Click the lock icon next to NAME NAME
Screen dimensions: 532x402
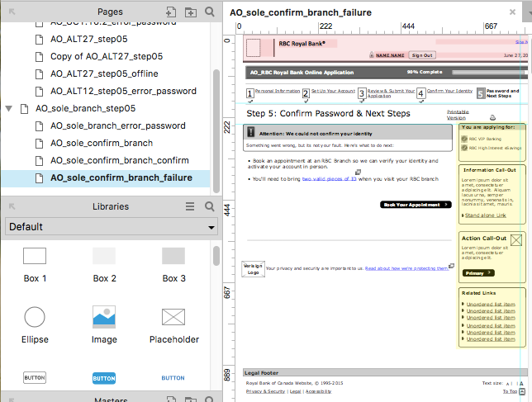pos(372,54)
